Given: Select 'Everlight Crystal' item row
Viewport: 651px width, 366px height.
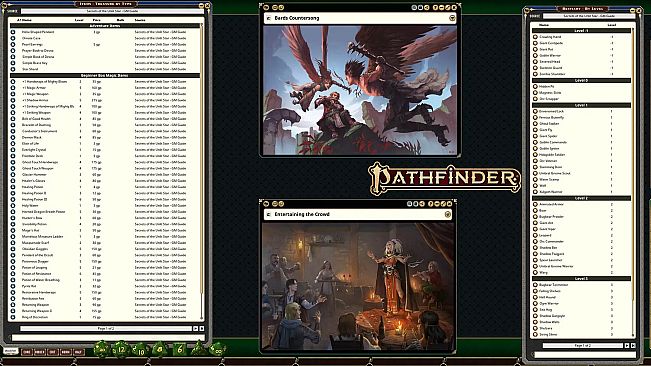Looking at the screenshot, I should (x=105, y=150).
